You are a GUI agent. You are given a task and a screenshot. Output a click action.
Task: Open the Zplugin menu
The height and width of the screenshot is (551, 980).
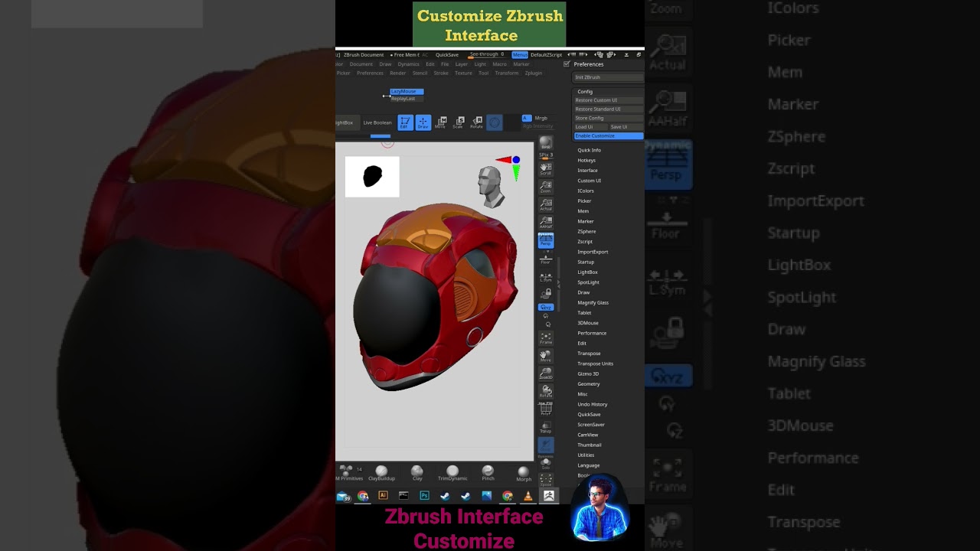point(534,73)
